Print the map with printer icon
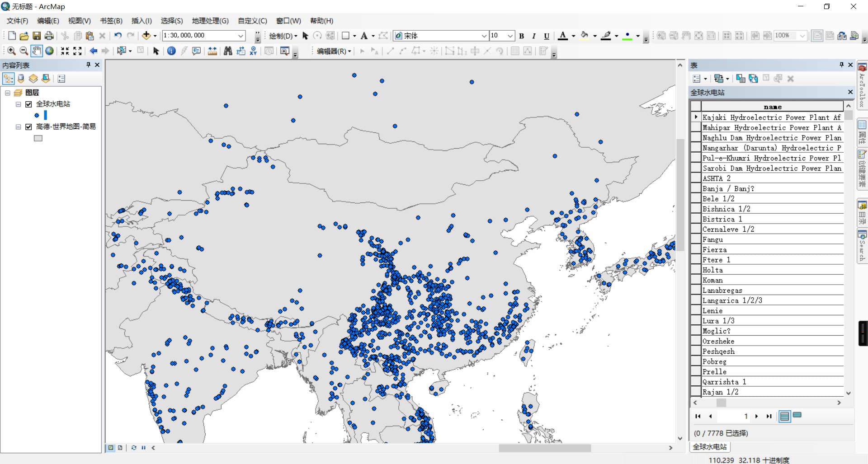Screen dimensions: 868x464 click(x=49, y=36)
